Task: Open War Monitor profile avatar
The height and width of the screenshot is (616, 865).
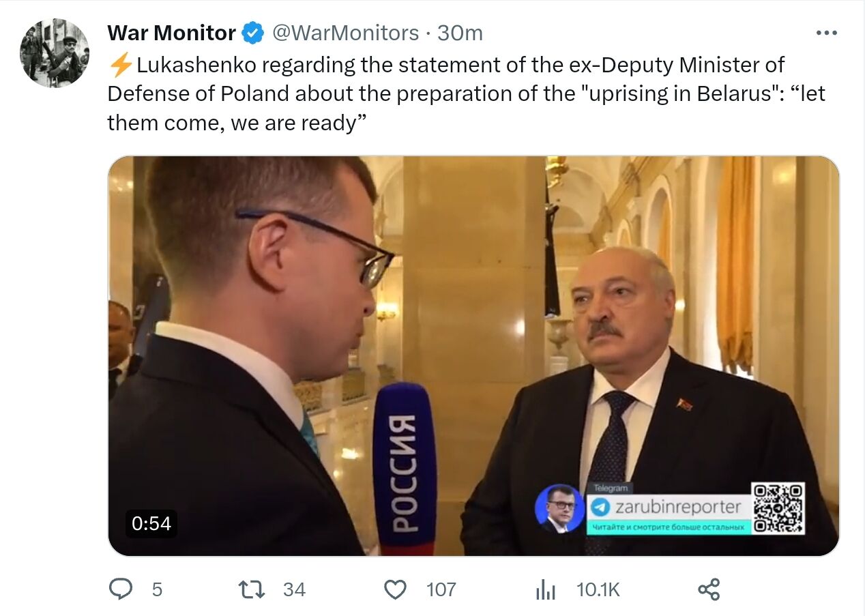Action: tap(55, 53)
